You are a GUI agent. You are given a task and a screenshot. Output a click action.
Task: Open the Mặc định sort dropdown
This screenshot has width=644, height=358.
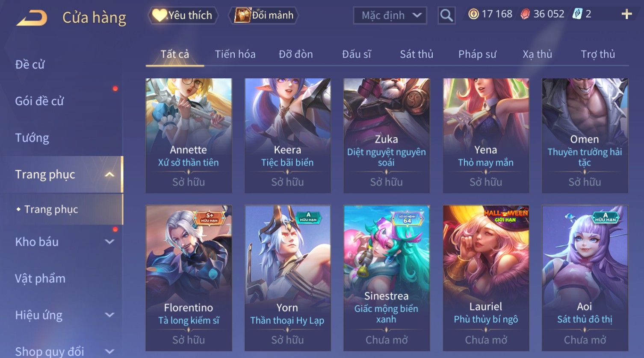(x=390, y=16)
